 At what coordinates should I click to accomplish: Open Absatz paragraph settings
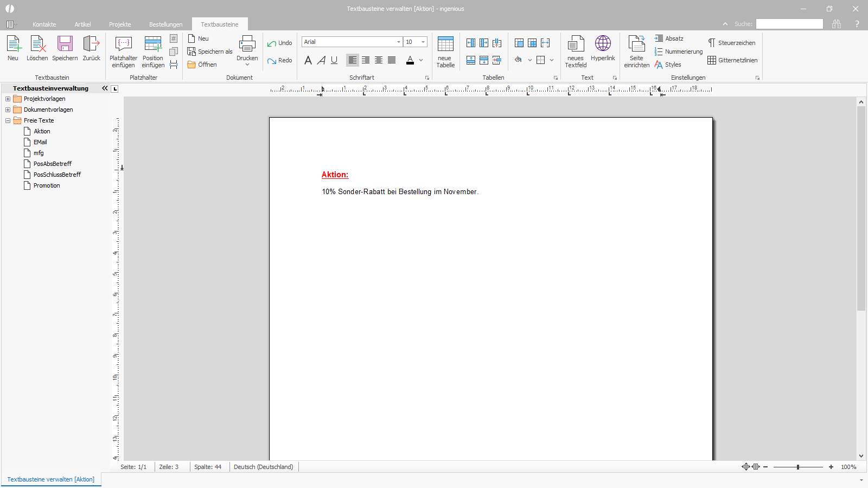[669, 38]
